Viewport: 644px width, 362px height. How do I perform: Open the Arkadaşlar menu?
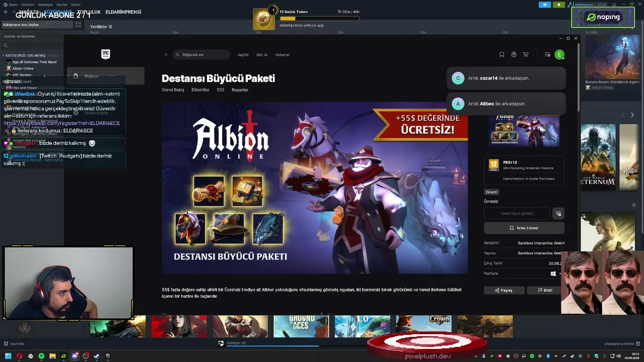[45, 5]
